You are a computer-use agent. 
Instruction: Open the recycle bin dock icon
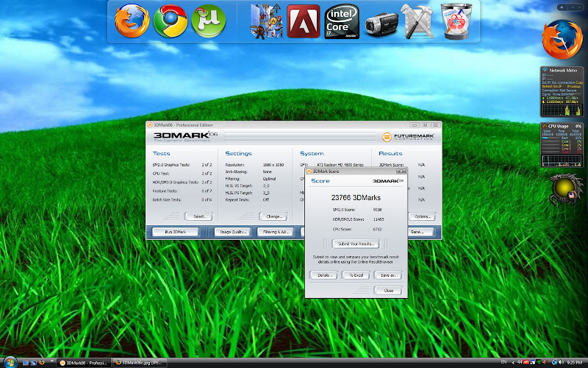tap(458, 21)
